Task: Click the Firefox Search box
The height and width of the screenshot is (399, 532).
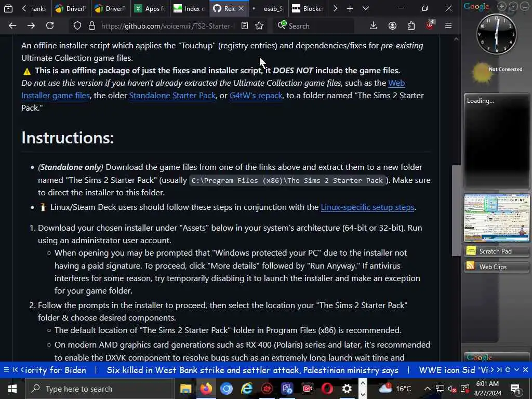Action: pos(314,26)
